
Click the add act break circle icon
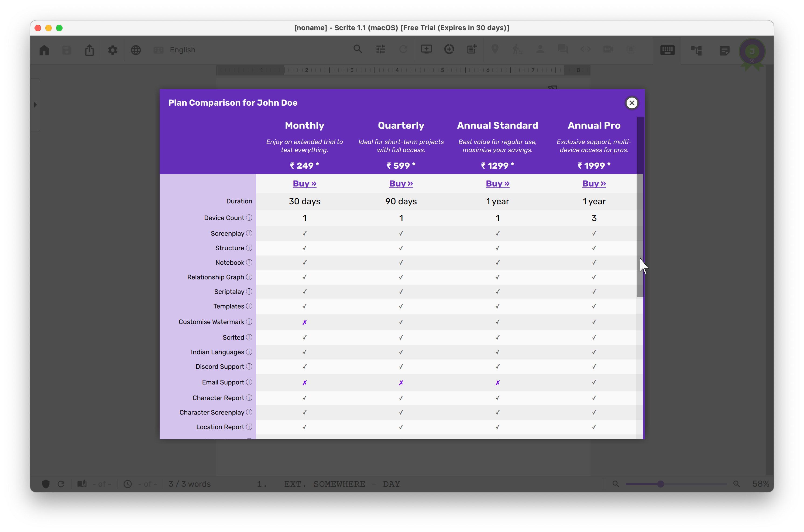pyautogui.click(x=449, y=49)
